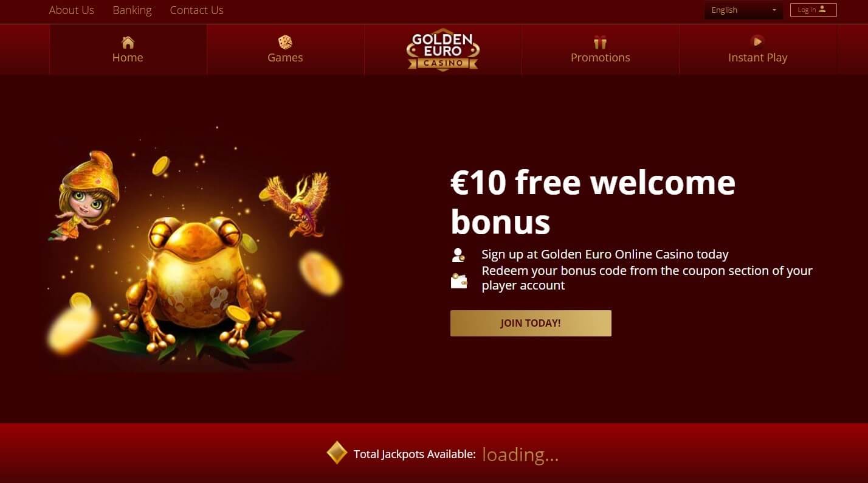868x483 pixels.
Task: Click the wallet coupon icon
Action: tap(459, 281)
